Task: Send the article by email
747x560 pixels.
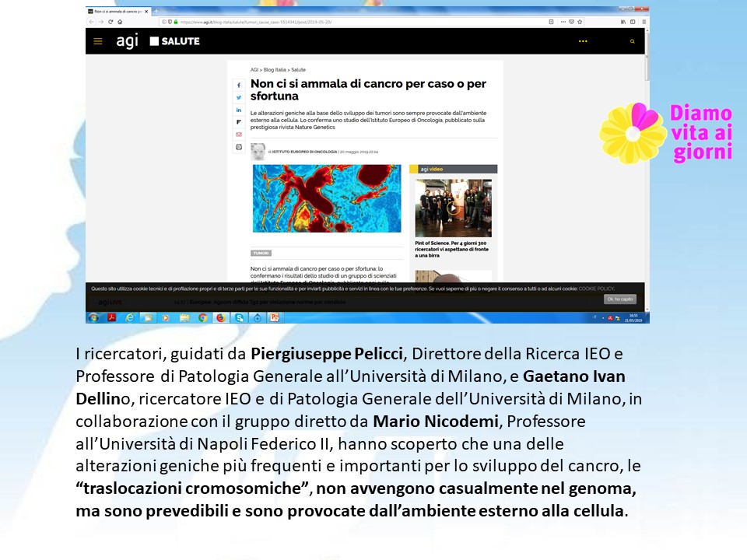Action: pos(239,135)
